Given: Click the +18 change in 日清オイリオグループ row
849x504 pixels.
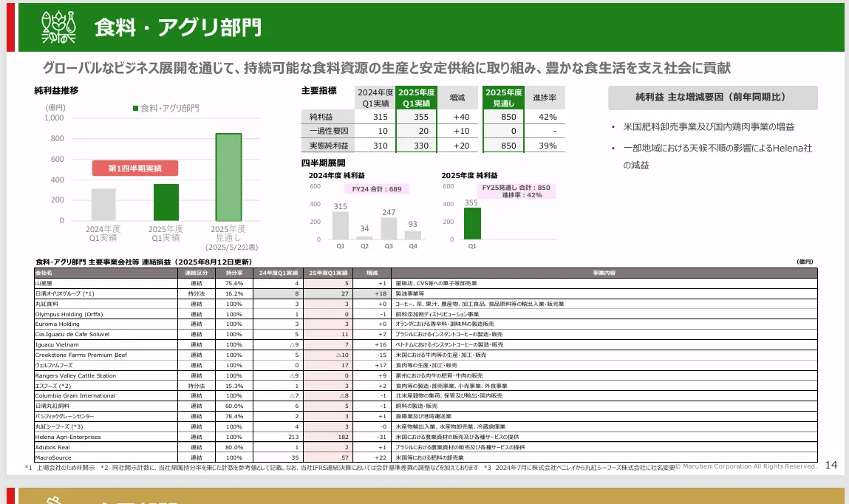Looking at the screenshot, I should 381,293.
